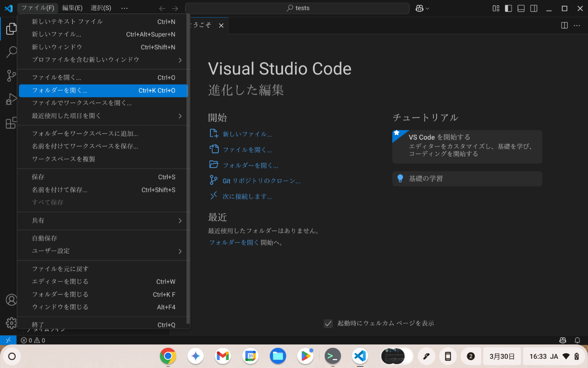588x368 pixels.
Task: Open the Terminal app from the shelf
Action: 333,356
